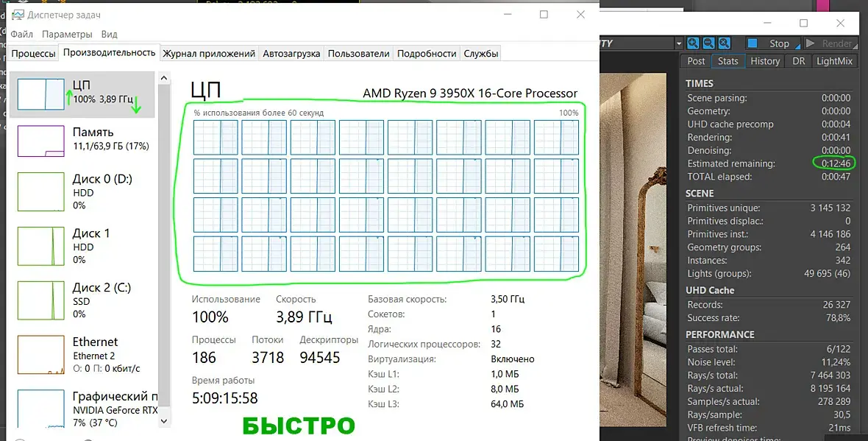The width and height of the screenshot is (868, 441).
Task: Click the Процессы count 186
Action: click(x=204, y=357)
